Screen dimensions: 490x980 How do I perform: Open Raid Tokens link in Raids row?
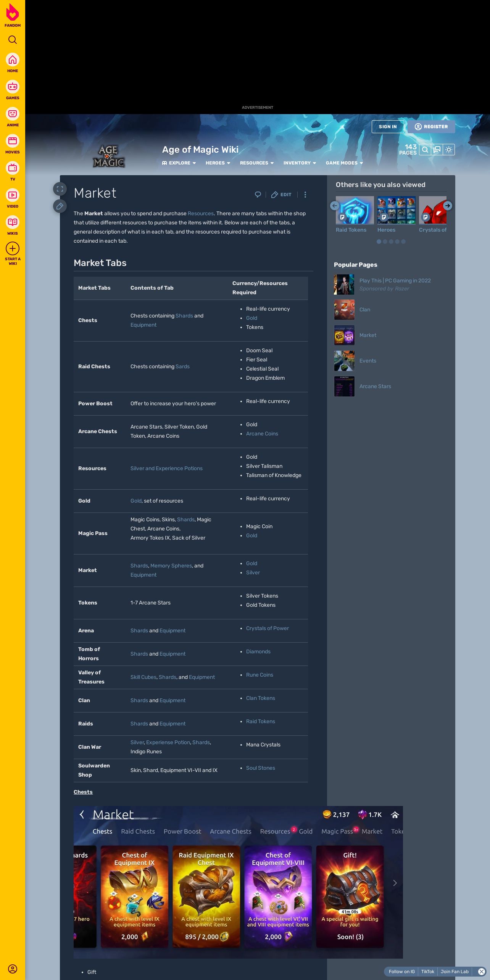261,721
